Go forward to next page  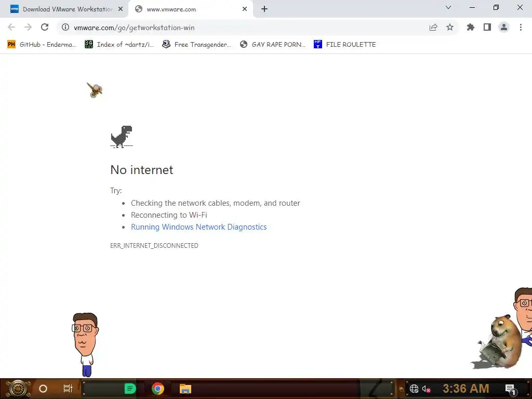[28, 27]
